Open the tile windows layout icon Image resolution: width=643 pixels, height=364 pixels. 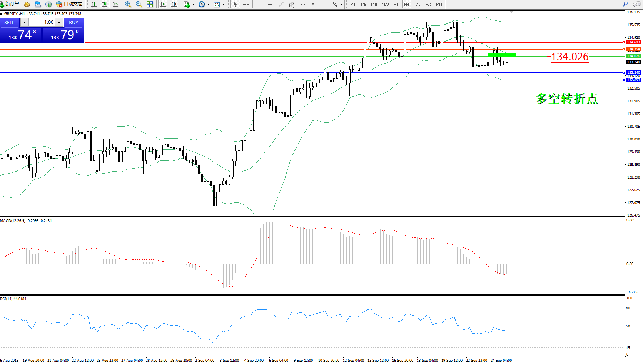150,4
